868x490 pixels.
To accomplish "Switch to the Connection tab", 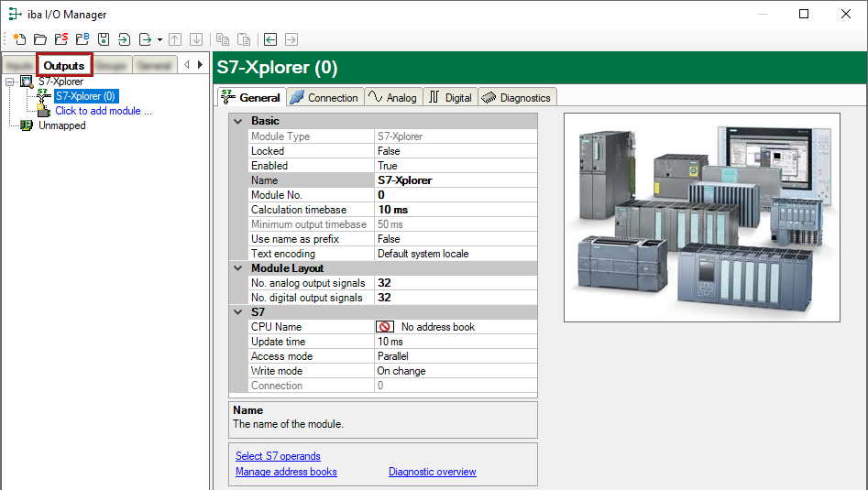I will pyautogui.click(x=324, y=97).
